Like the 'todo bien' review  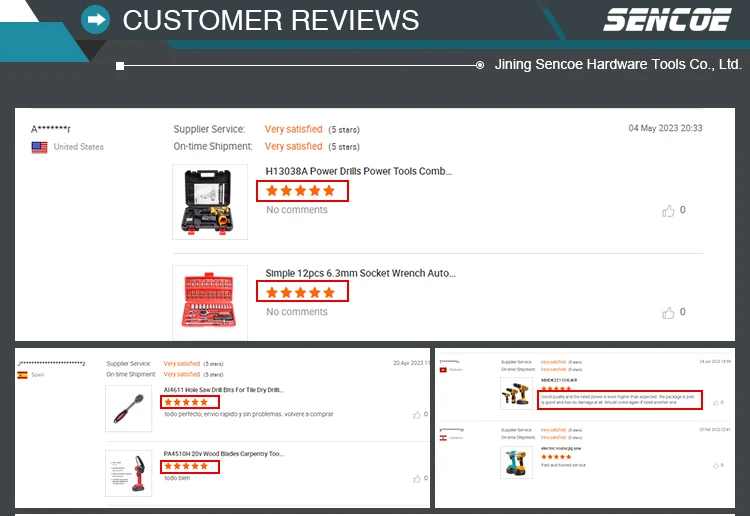(417, 479)
